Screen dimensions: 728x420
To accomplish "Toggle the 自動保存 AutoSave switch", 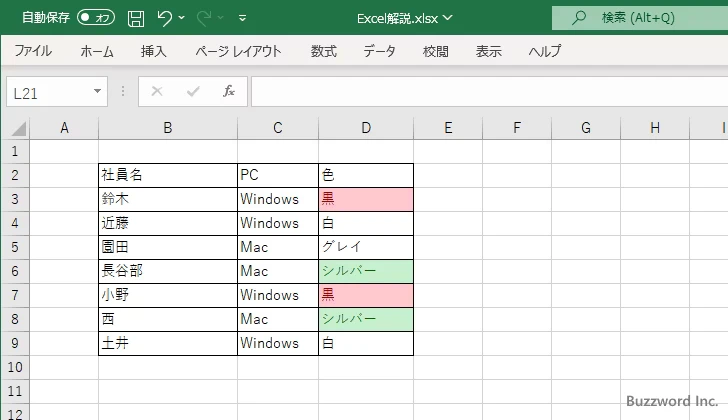I will pos(96,18).
